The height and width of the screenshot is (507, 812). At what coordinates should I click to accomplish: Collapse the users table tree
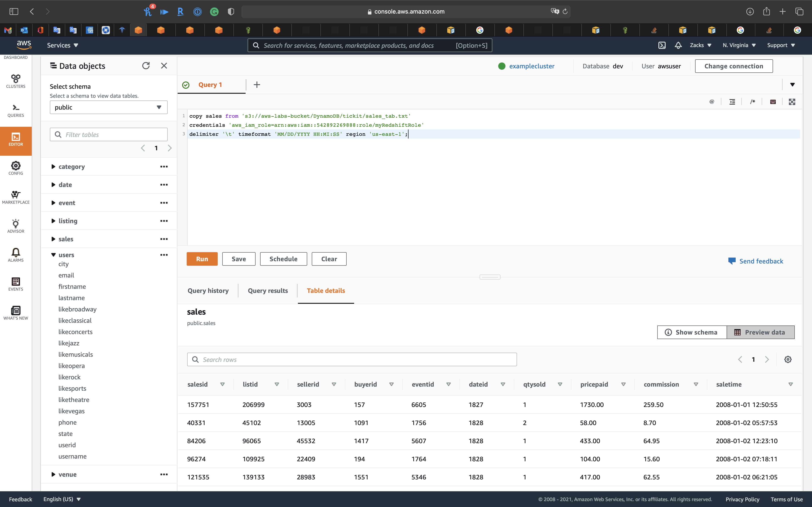[53, 255]
